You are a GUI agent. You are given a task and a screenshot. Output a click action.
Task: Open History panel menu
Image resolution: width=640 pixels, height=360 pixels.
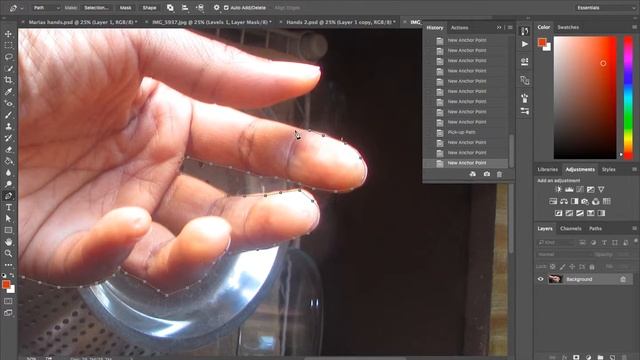click(510, 27)
